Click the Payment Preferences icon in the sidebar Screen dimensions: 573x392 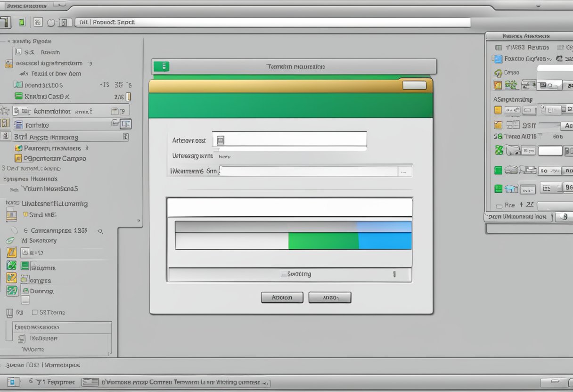[x=18, y=148]
